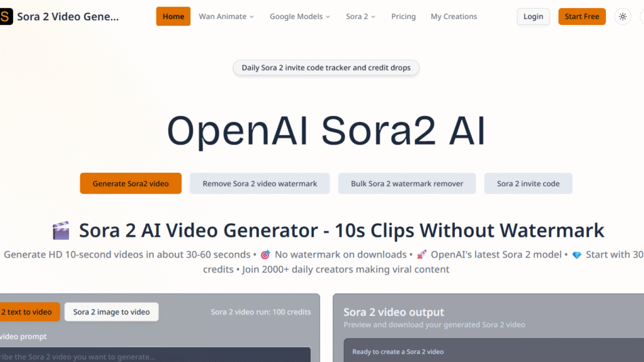Expand the Wan Animate dropdown menu

click(x=226, y=16)
